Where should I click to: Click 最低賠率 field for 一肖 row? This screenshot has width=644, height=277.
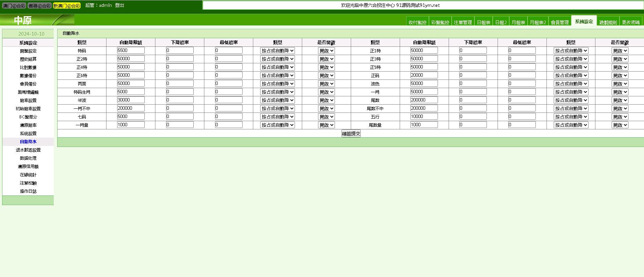pyautogui.click(x=522, y=92)
